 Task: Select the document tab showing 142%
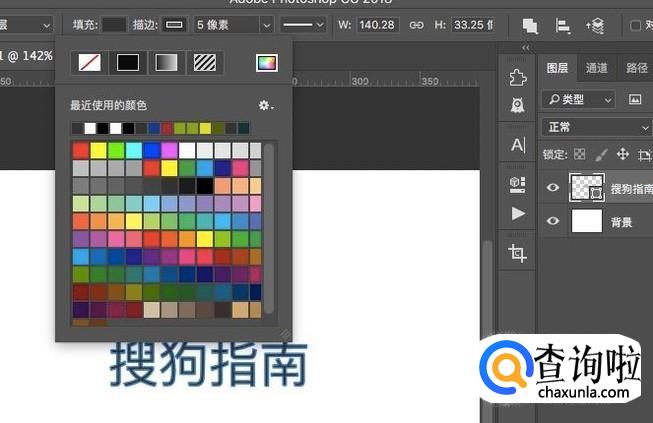pos(26,56)
